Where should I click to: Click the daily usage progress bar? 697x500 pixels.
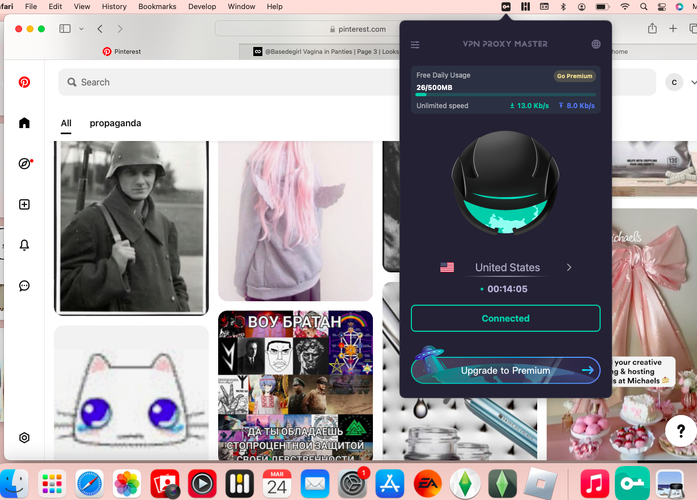point(505,95)
